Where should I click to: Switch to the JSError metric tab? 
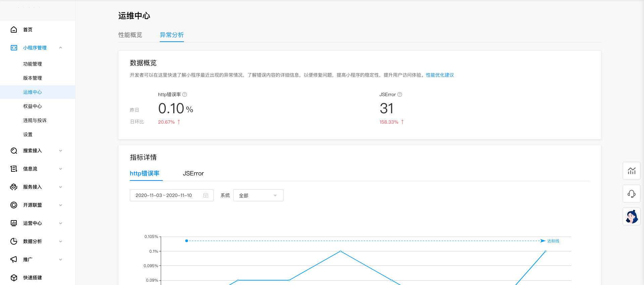tap(193, 173)
